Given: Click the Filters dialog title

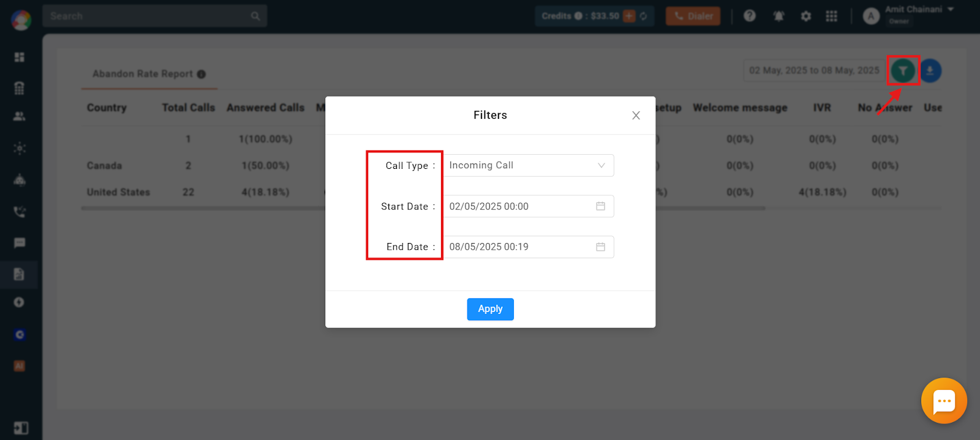Looking at the screenshot, I should 490,115.
